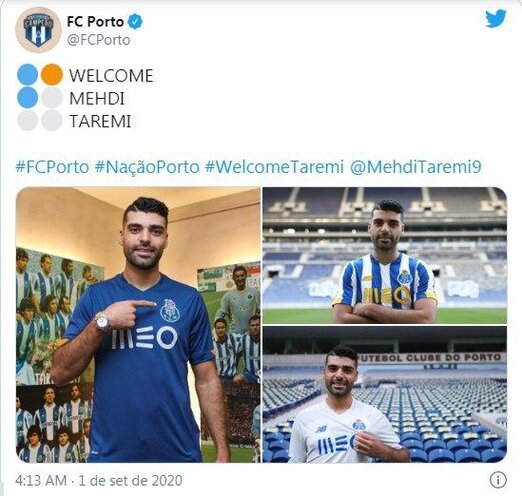
Task: Click the blue verified badge icon
Action: [x=135, y=22]
